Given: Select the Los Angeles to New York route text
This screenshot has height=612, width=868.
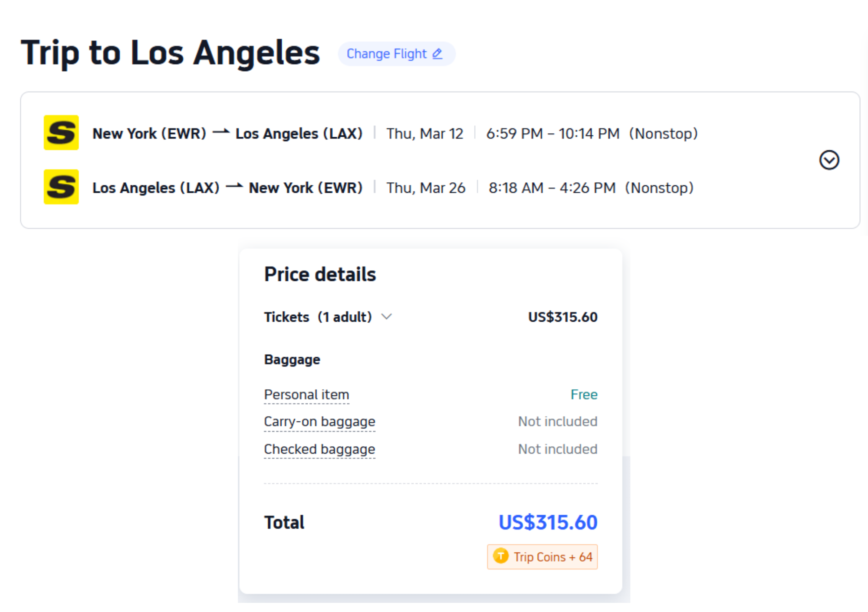Looking at the screenshot, I should pyautogui.click(x=227, y=188).
